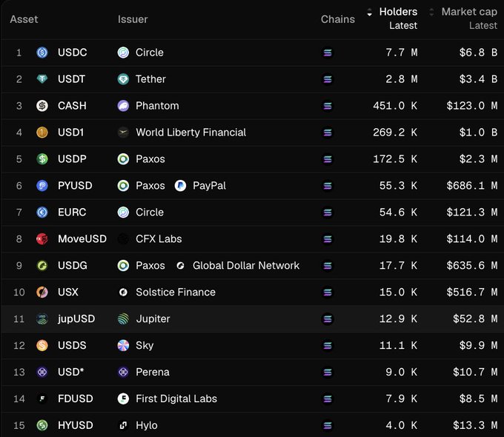Click the USDP green dollar icon
Viewport: 504px width, 437px height.
coord(42,159)
